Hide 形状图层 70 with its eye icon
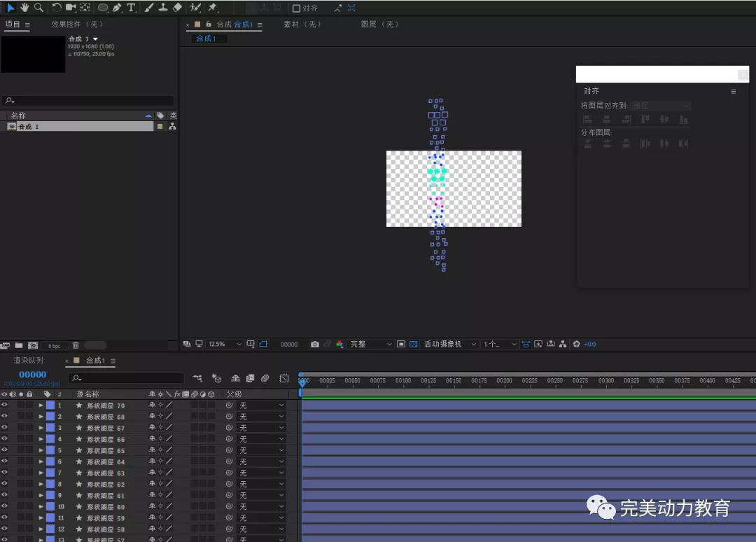Screen dimensions: 756x542 pyautogui.click(x=4, y=405)
